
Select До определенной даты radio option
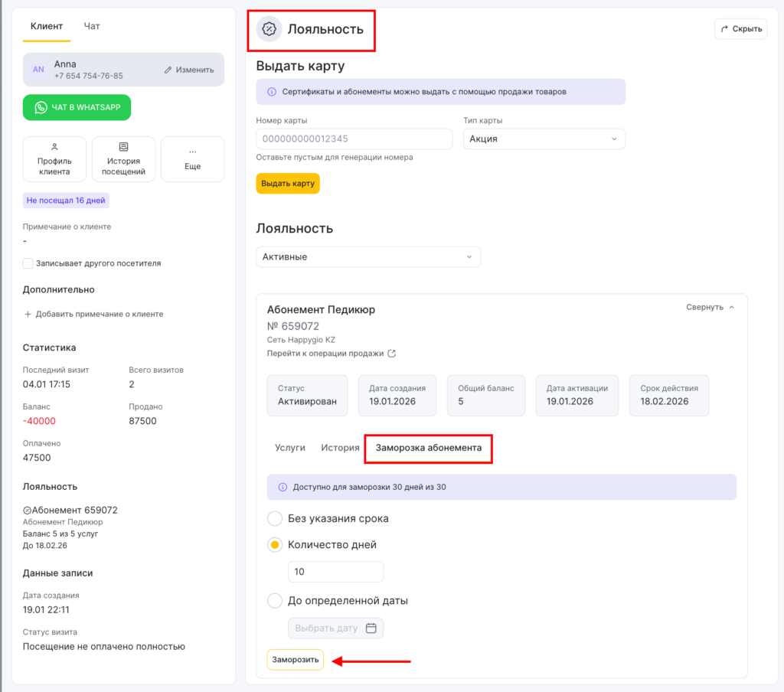point(275,601)
